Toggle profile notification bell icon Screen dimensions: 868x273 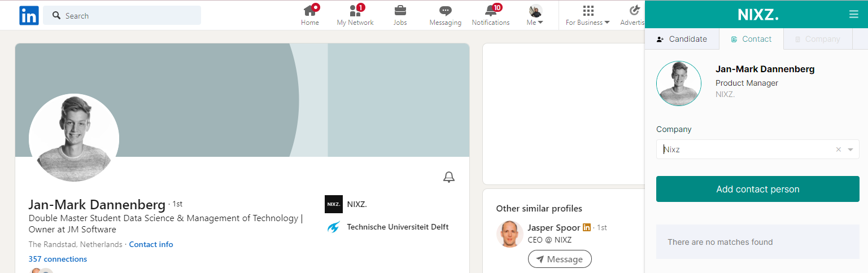449,178
